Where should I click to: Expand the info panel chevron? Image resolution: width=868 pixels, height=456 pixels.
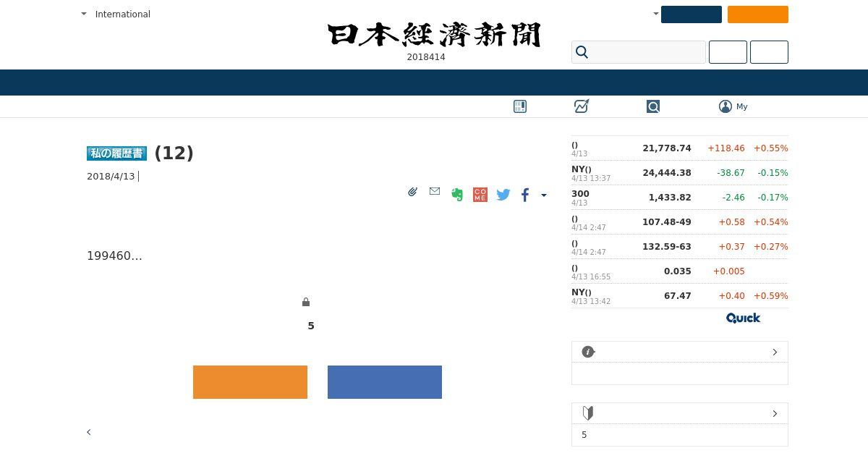point(775,352)
